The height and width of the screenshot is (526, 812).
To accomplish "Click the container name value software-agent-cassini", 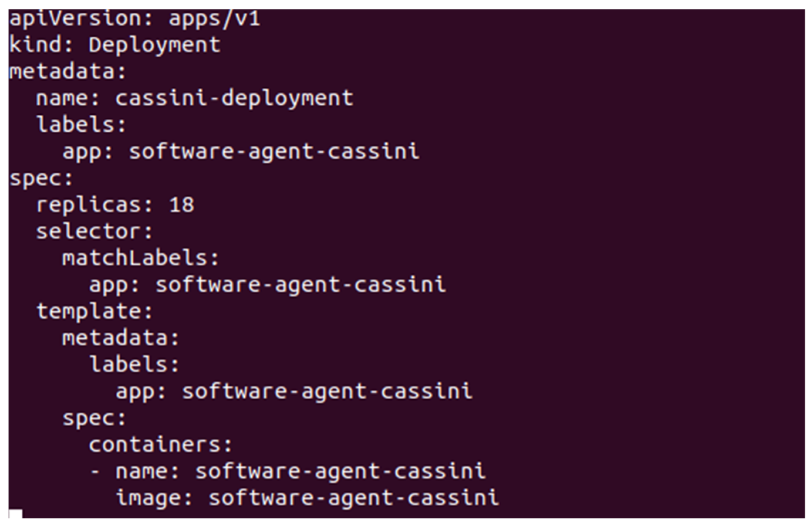I will (340, 472).
